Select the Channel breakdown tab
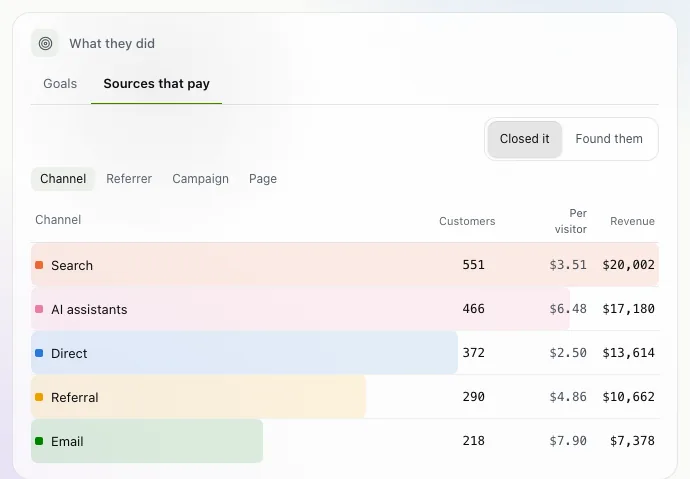The height and width of the screenshot is (479, 690). pyautogui.click(x=63, y=179)
